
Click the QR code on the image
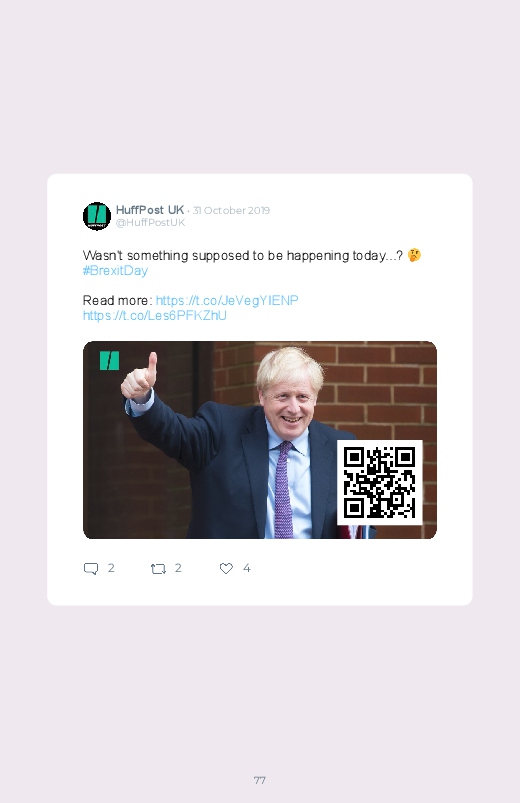point(380,482)
